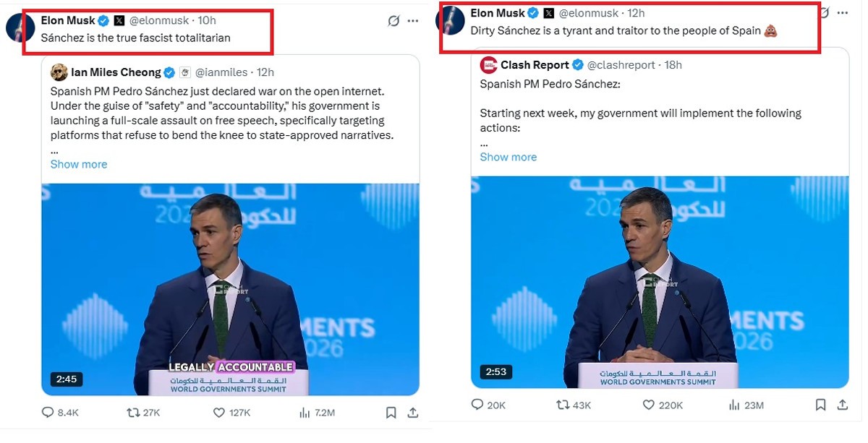The image size is (868, 443).
Task: Repost the right post with 43K reposts
Action: click(563, 405)
